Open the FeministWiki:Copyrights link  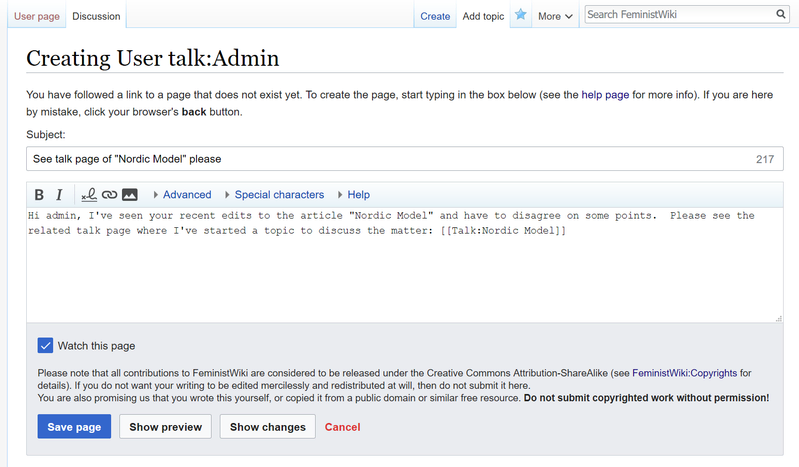(x=684, y=373)
